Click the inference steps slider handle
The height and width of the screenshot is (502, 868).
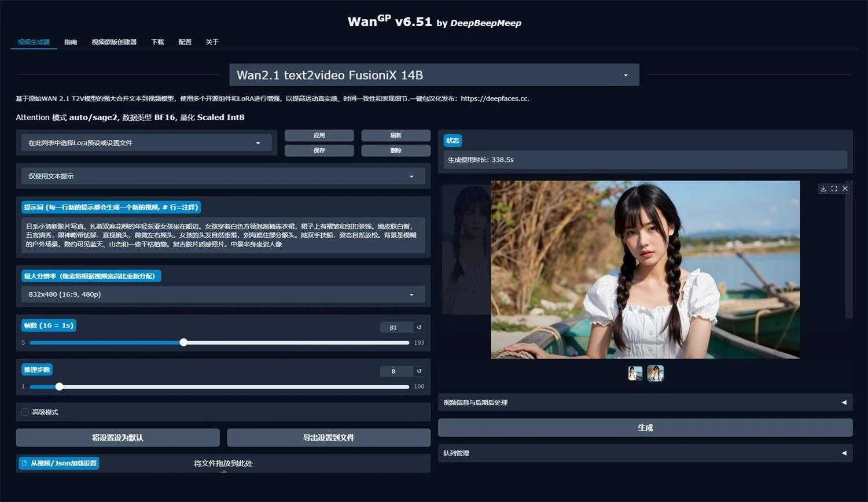pyautogui.click(x=59, y=386)
